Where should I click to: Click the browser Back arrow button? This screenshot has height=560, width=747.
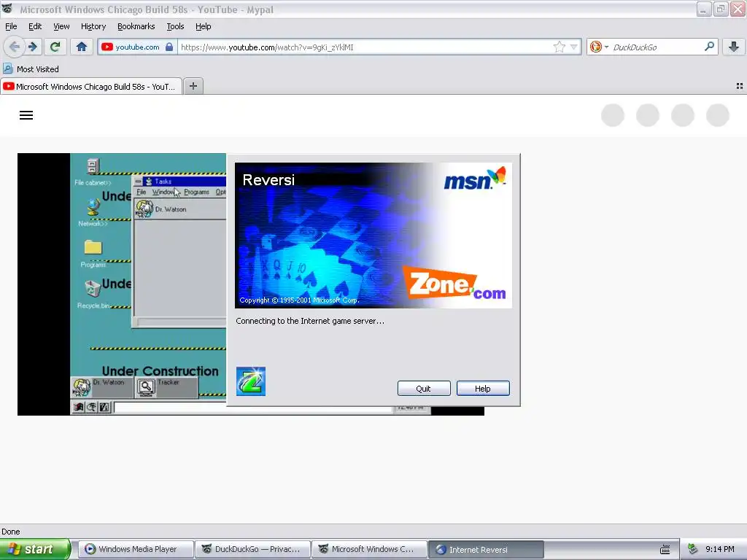[x=15, y=47]
